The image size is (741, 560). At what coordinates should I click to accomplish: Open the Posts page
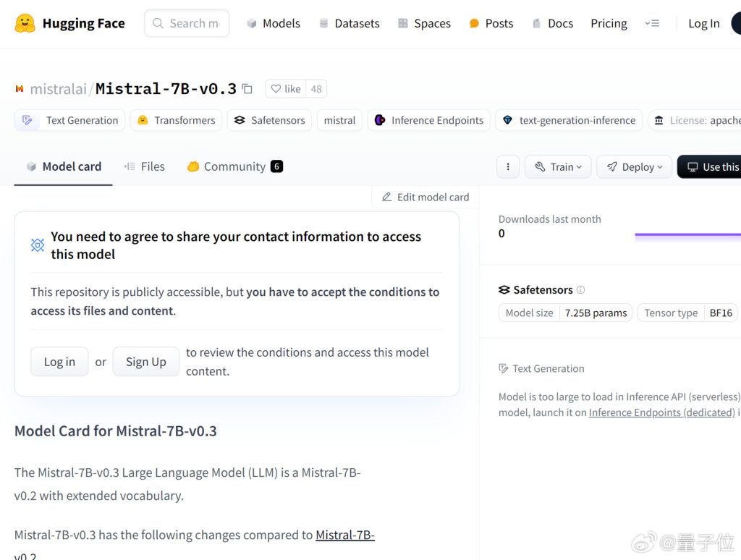[491, 23]
